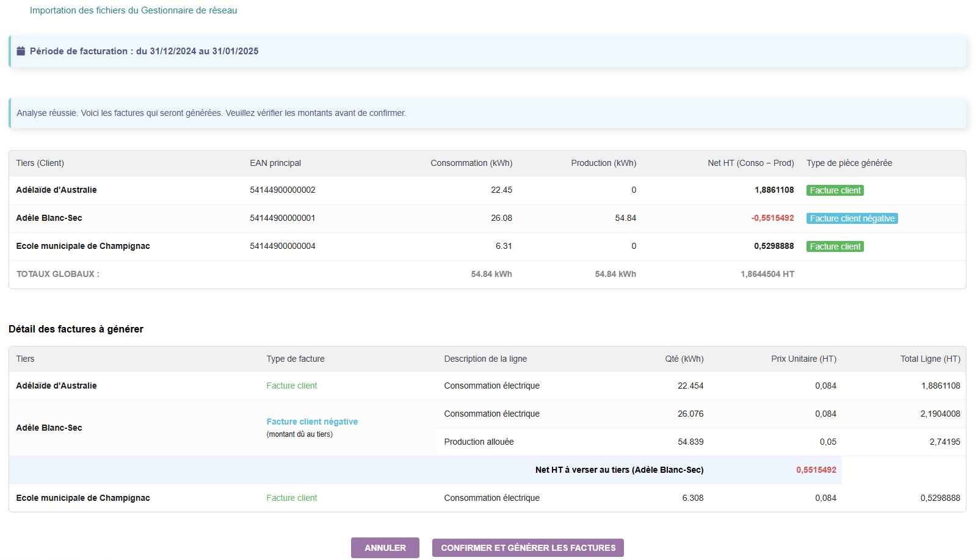Click the negative net amount -0,5515492
The height and width of the screenshot is (560, 975).
coord(773,218)
